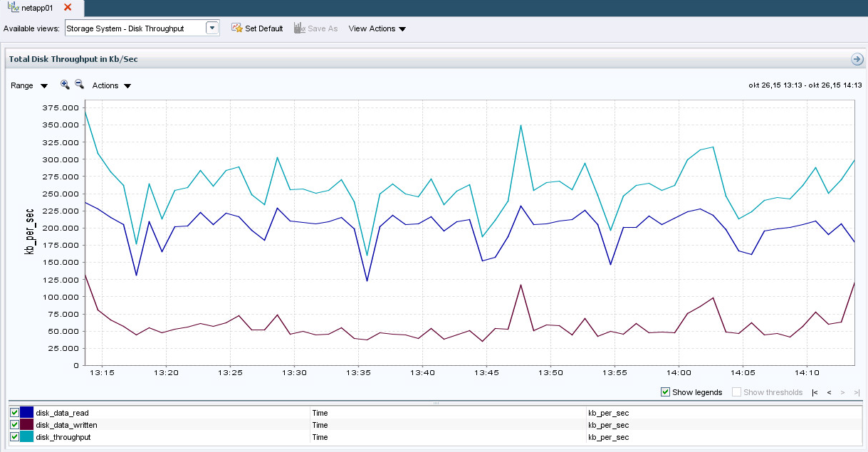Expand the Range dropdown menu
The width and height of the screenshot is (868, 452).
(x=29, y=85)
